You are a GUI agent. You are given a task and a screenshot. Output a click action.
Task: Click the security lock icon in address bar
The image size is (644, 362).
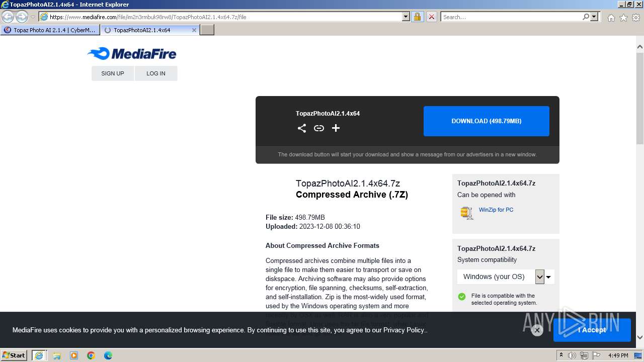click(x=417, y=17)
